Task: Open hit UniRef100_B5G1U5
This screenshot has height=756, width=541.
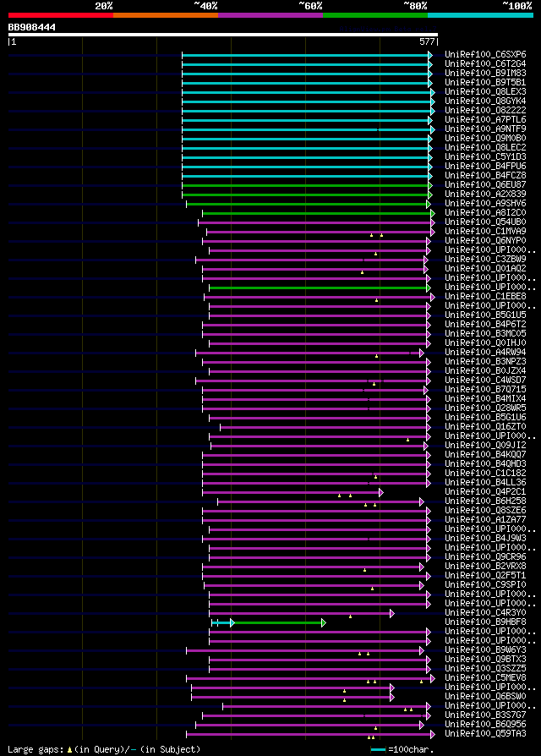Action: (485, 315)
